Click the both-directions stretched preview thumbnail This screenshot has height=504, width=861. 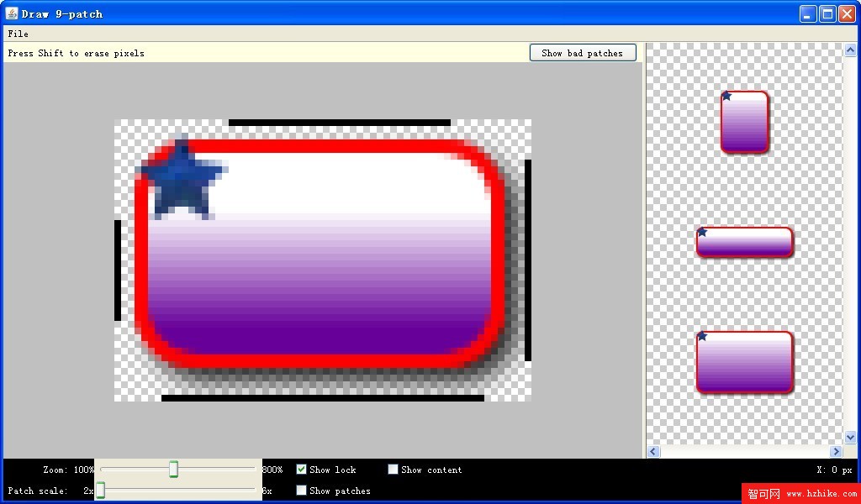(x=745, y=362)
